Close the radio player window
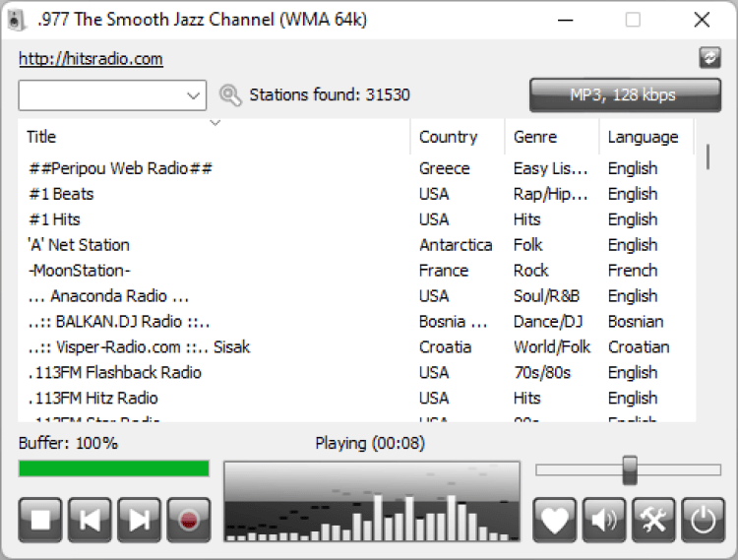The width and height of the screenshot is (738, 560). (702, 20)
